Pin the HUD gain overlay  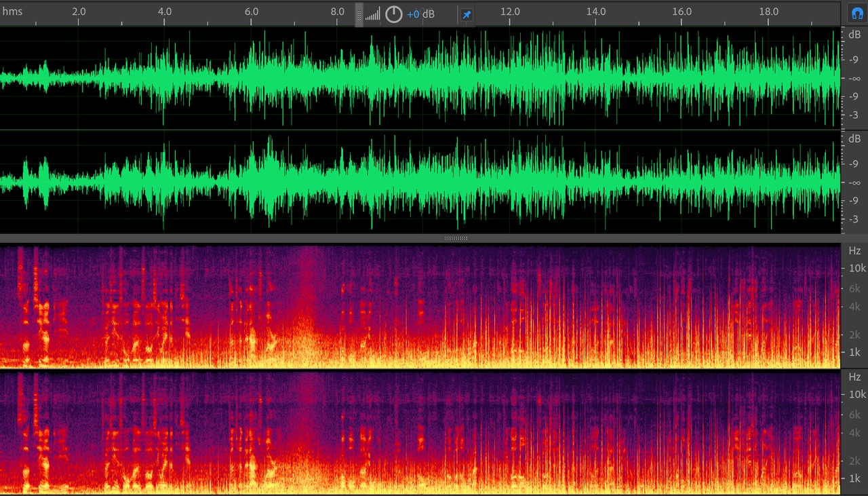tap(467, 14)
